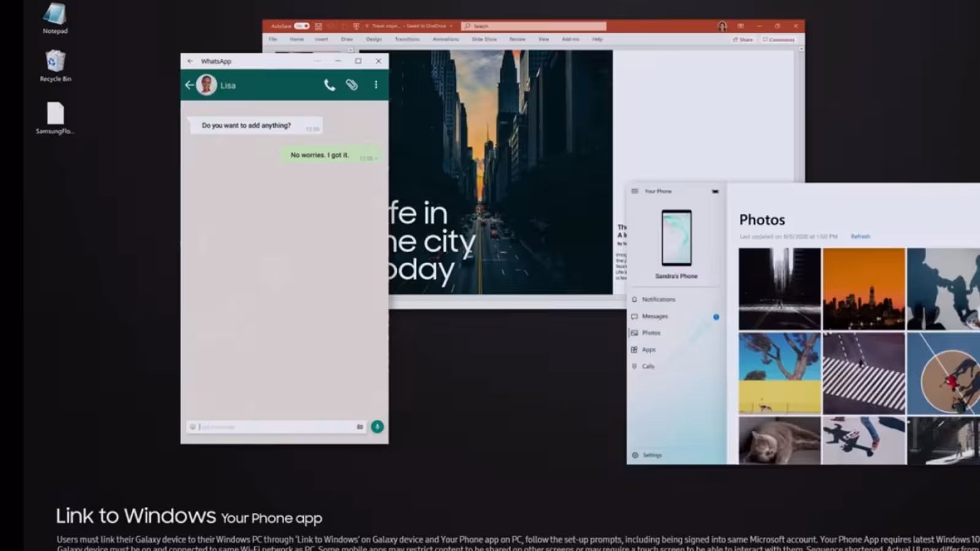Start a voice call with Lisa in WhatsApp

pos(330,85)
